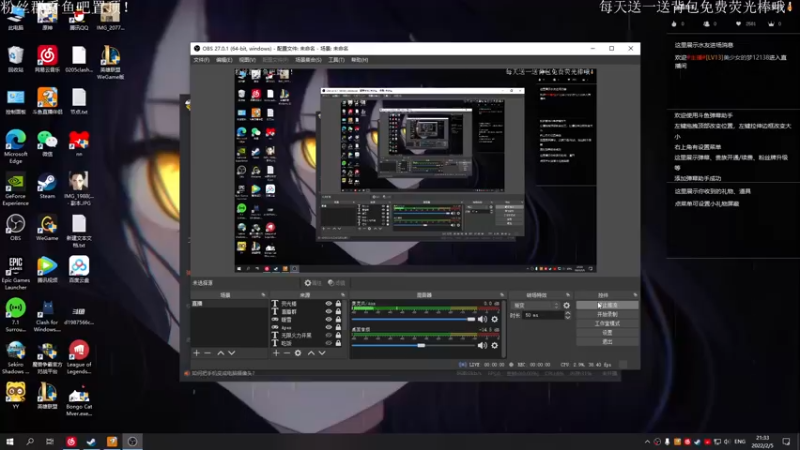Viewport: 800px width, 450px height.
Task: Open the 场景集合(S) menu in OBS
Action: pyautogui.click(x=308, y=60)
